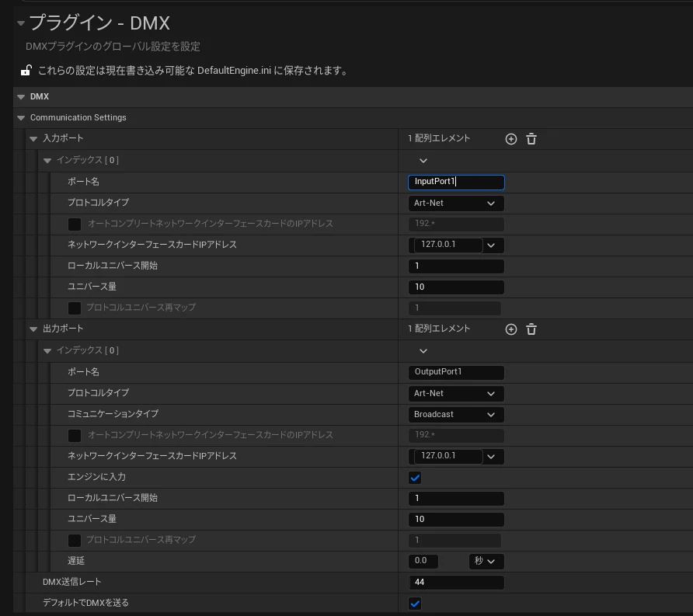Open the コミュニケーションタイプ Broadcast dropdown

456,415
